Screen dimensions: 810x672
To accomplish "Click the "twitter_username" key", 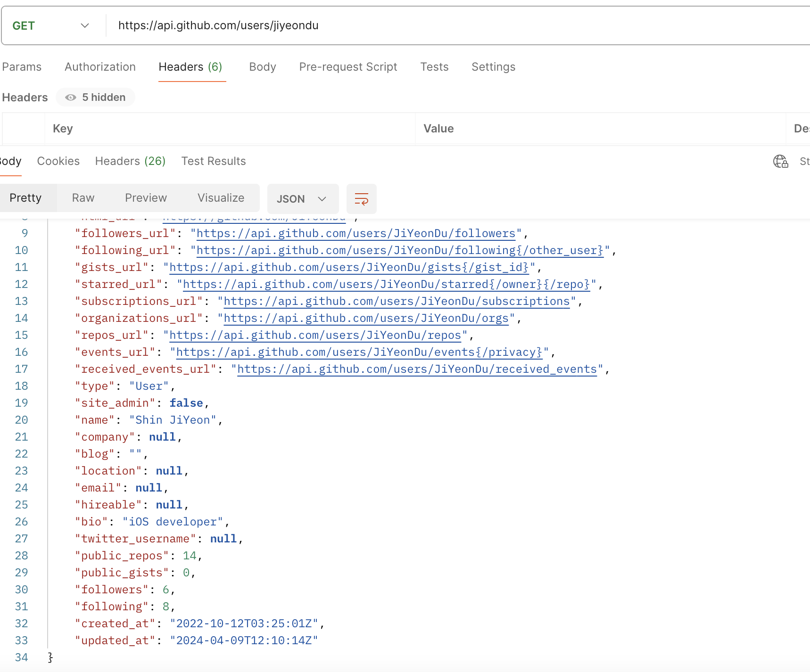I will point(135,539).
